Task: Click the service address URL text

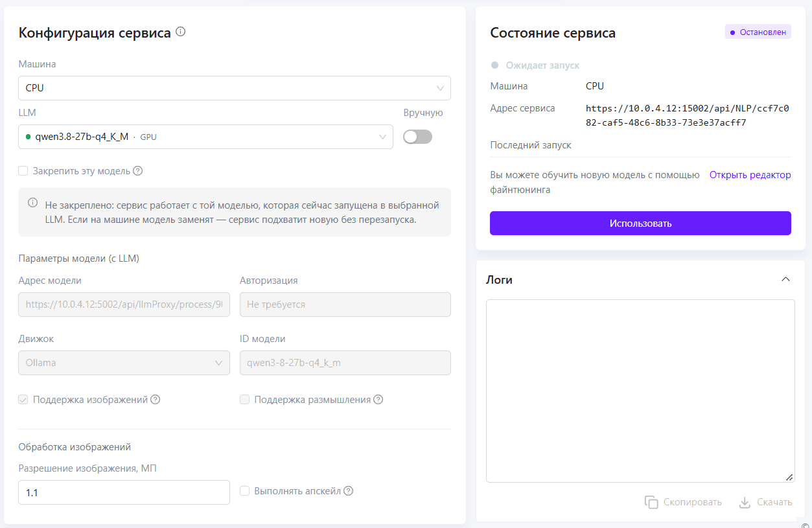Action: pos(687,115)
